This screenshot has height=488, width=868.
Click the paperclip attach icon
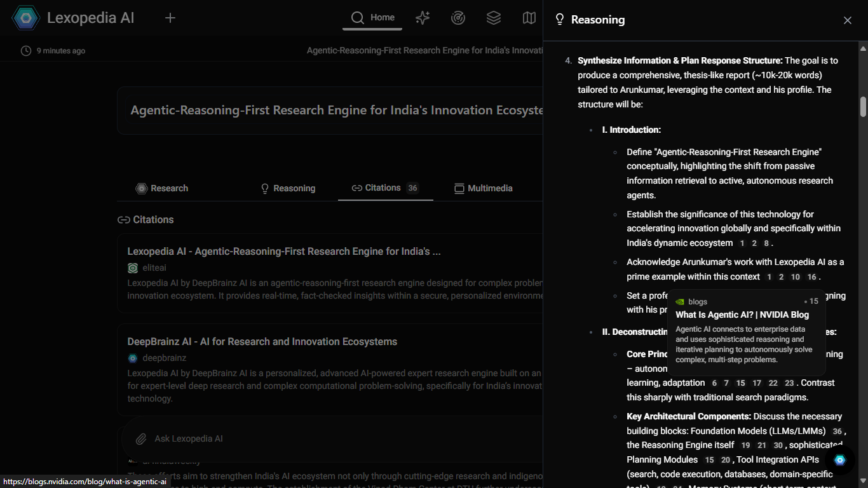pyautogui.click(x=141, y=438)
